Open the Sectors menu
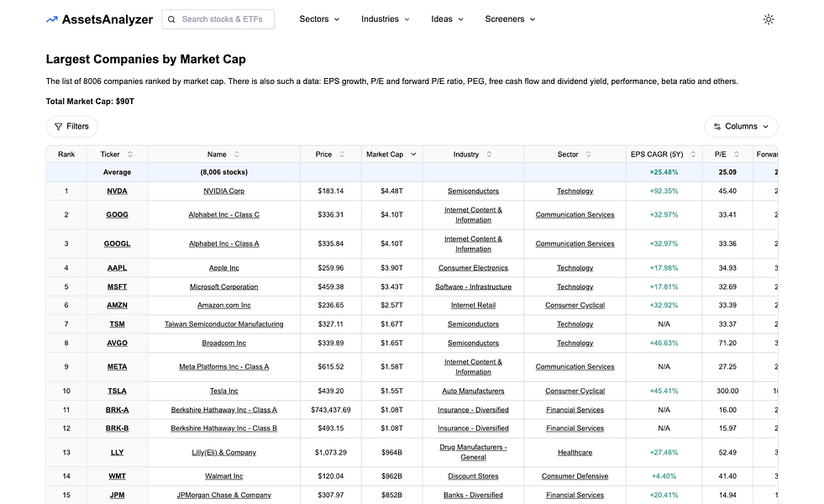The height and width of the screenshot is (504, 824). point(318,18)
